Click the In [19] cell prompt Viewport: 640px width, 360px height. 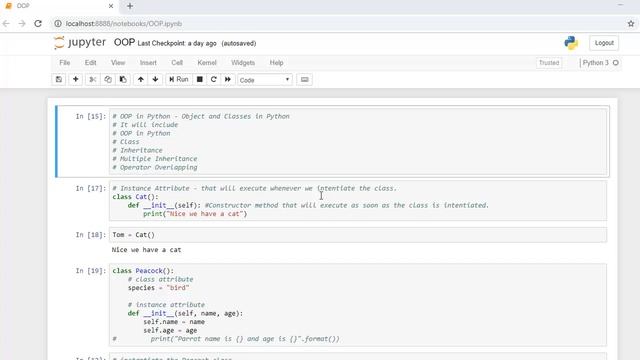pyautogui.click(x=91, y=271)
